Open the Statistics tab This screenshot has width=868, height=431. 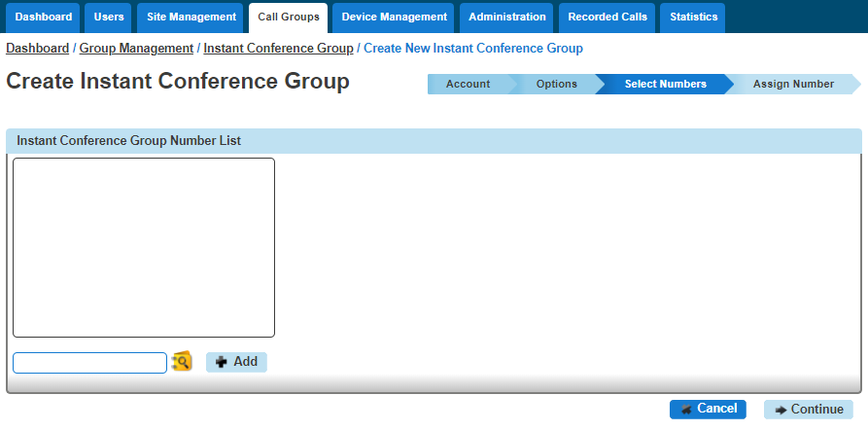pos(693,18)
